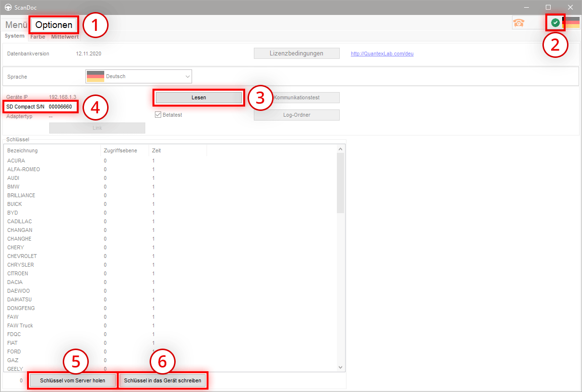582x392 pixels.
Task: Click Schlüssel vom Server holen button
Action: pos(72,380)
